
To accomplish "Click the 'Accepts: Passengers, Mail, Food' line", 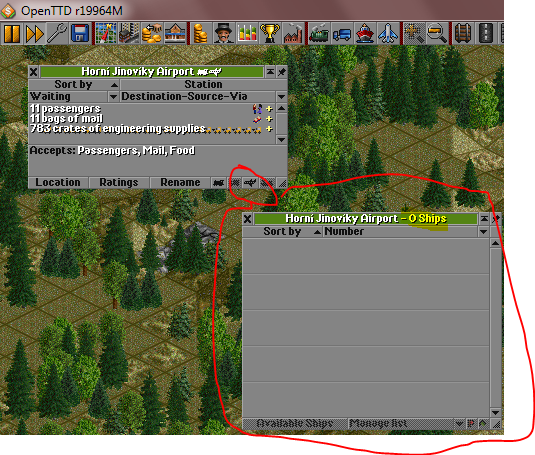I will (x=112, y=150).
